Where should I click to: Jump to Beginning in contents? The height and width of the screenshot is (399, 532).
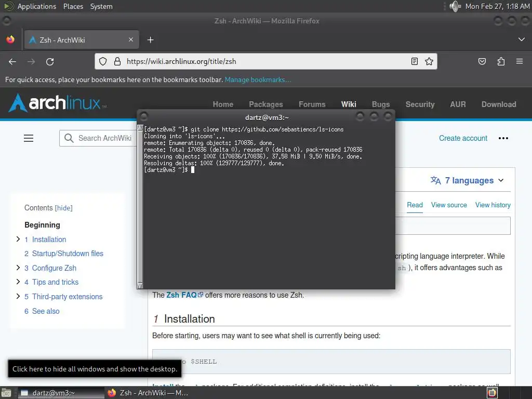coord(42,225)
